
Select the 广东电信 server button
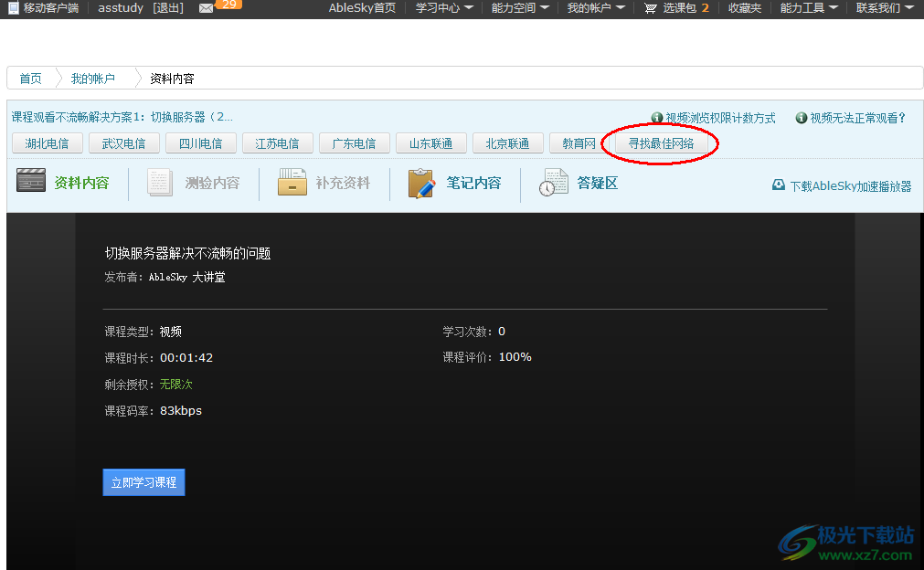(355, 143)
